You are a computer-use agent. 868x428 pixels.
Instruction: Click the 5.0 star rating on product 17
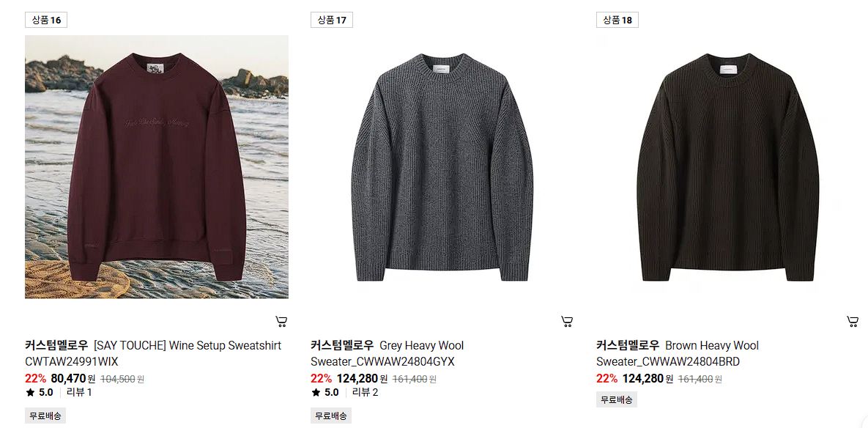click(x=325, y=393)
